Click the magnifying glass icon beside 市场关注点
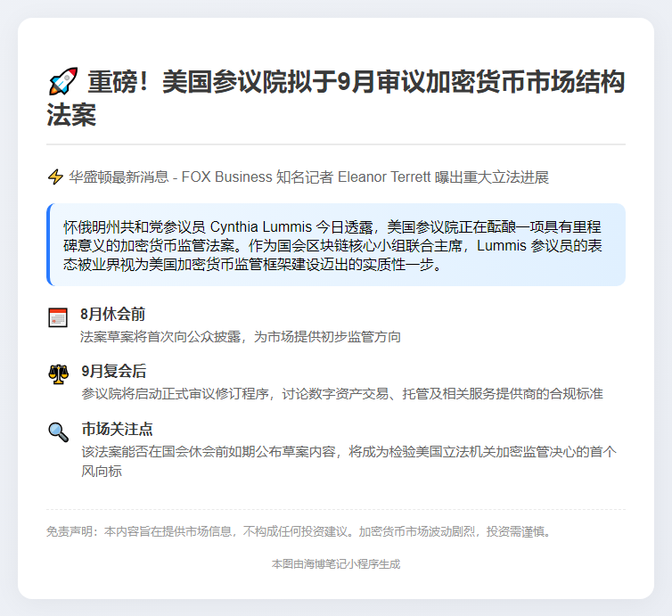Viewport: 672px width, 616px height. [58, 432]
